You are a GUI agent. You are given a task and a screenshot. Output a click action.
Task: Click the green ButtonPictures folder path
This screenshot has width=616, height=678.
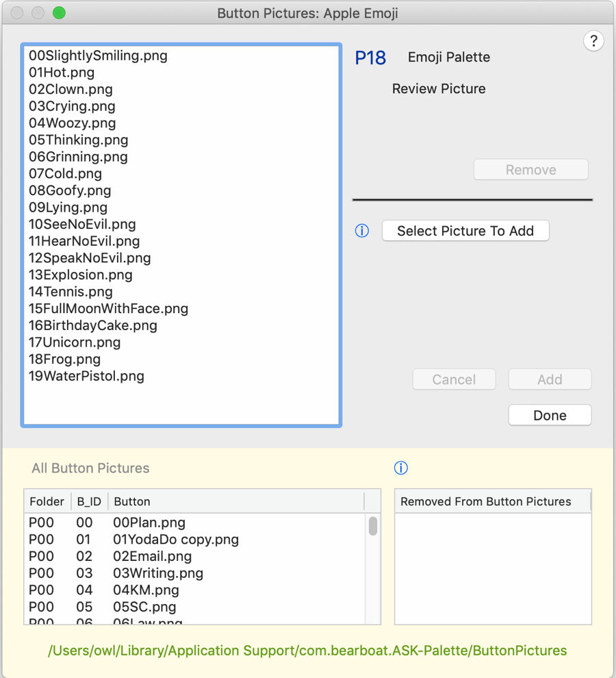coord(307,650)
